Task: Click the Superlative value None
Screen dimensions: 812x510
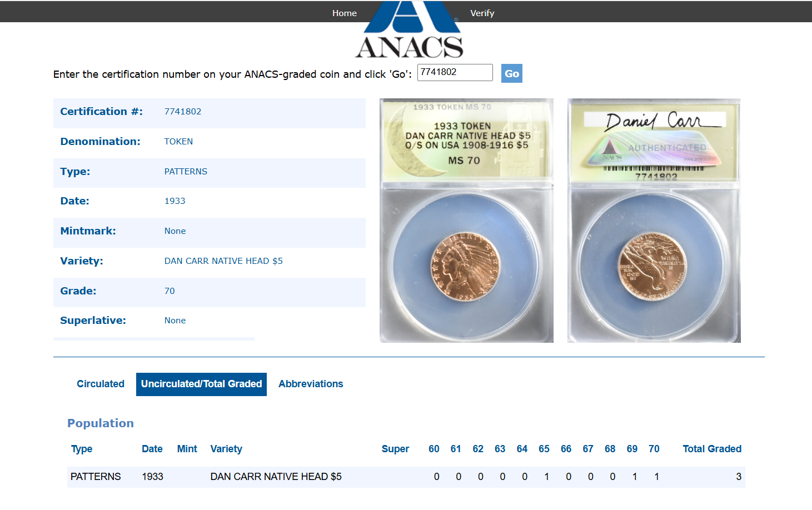Action: coord(175,321)
